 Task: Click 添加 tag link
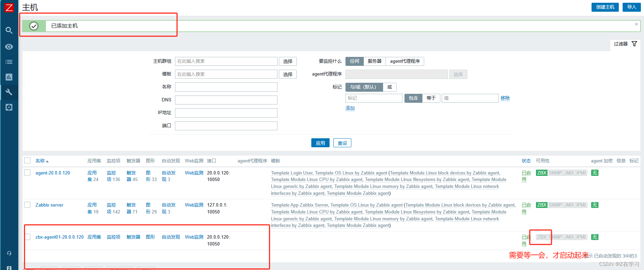350,108
